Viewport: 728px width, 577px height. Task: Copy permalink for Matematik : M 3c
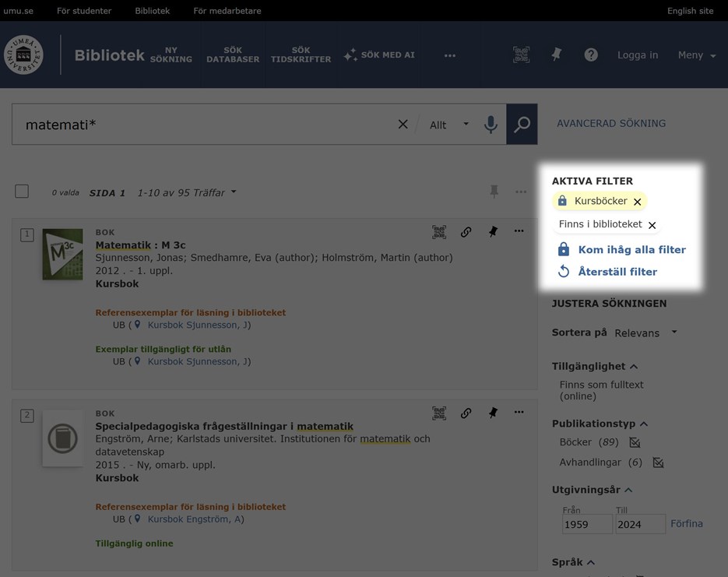click(x=466, y=232)
